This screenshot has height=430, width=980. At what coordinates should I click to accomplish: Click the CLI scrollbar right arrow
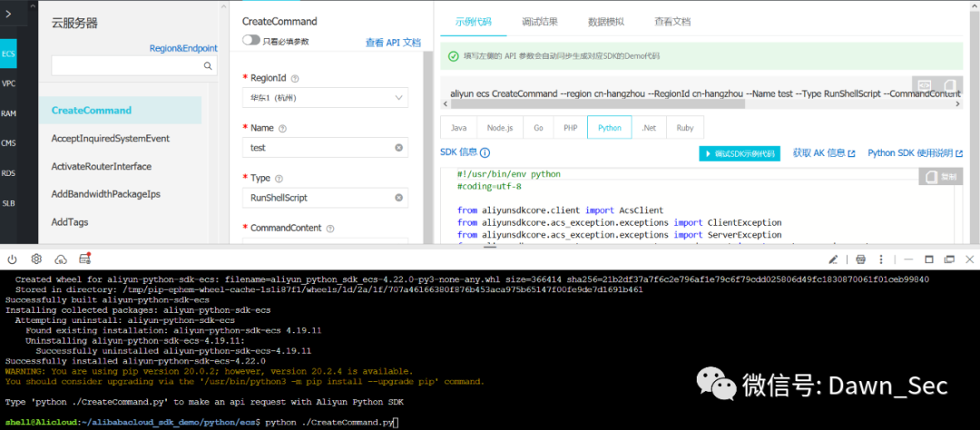959,105
